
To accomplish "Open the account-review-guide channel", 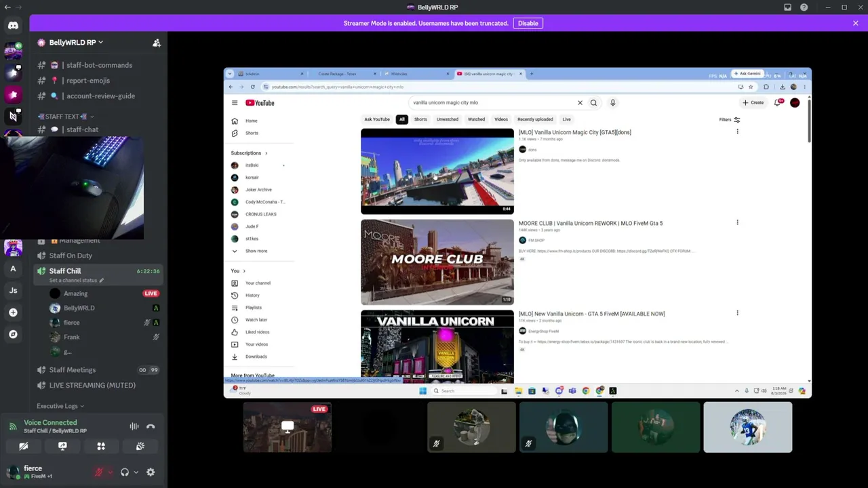I will click(99, 96).
